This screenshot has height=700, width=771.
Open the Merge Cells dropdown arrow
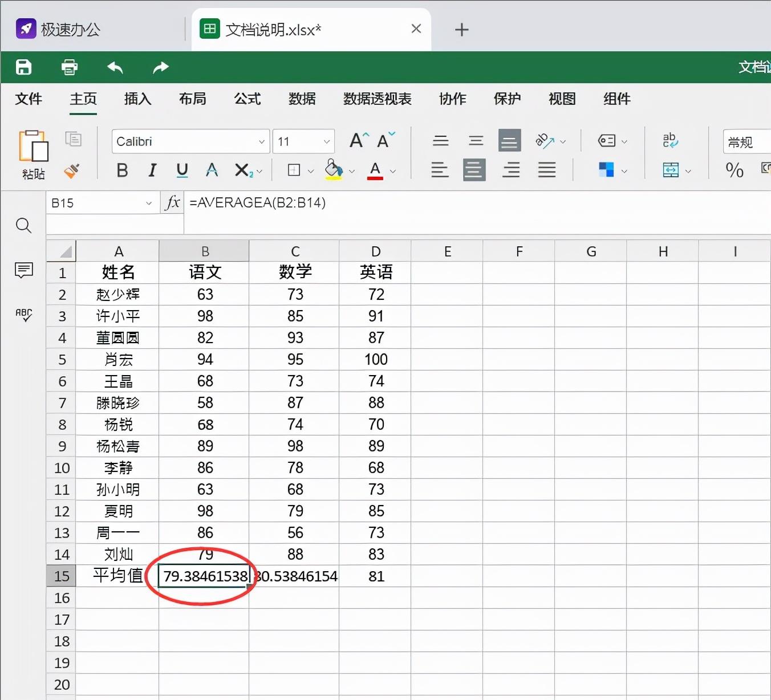tap(688, 171)
